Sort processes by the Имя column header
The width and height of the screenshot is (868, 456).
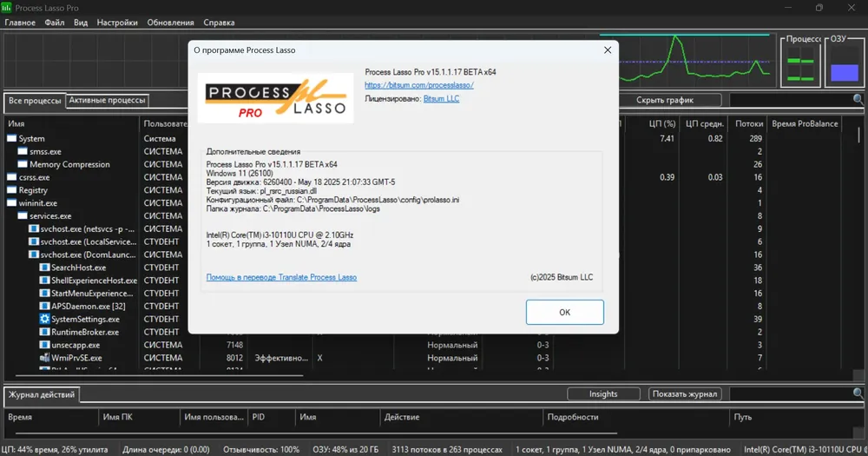(71, 123)
